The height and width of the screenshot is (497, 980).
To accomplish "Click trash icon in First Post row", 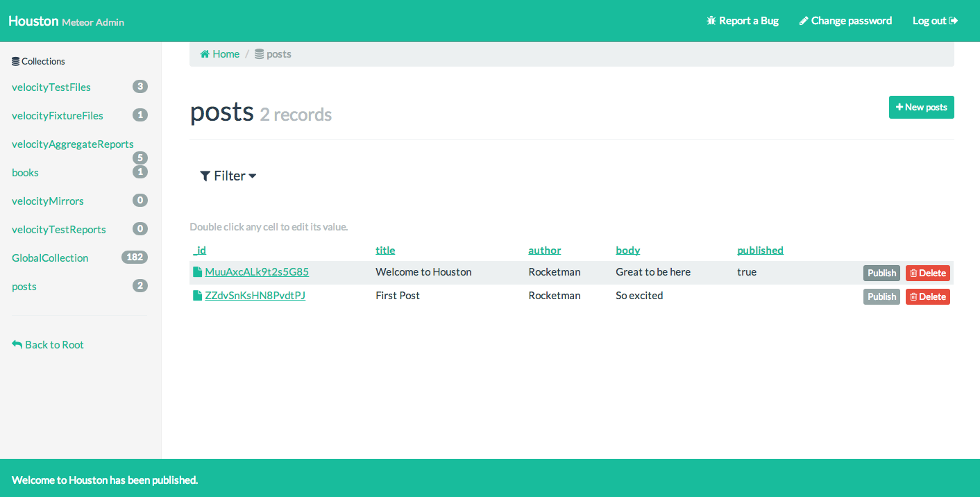I will coord(913,297).
